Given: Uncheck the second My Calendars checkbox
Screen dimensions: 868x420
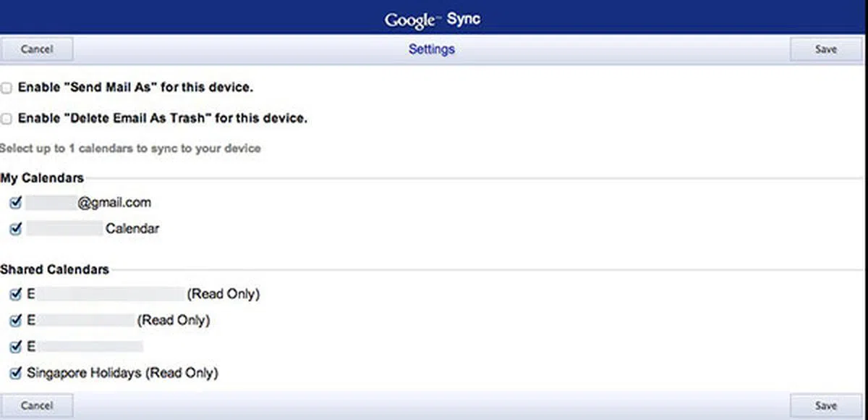Looking at the screenshot, I should pos(16,229).
